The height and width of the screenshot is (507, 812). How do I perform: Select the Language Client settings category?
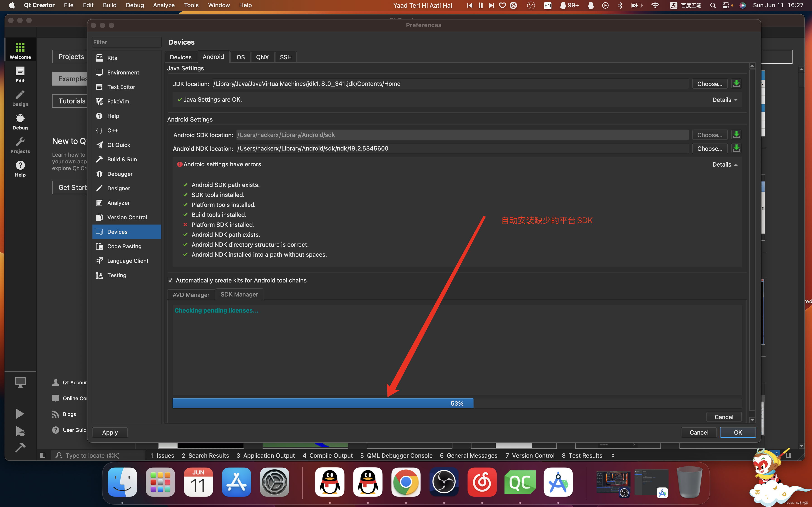pos(128,261)
